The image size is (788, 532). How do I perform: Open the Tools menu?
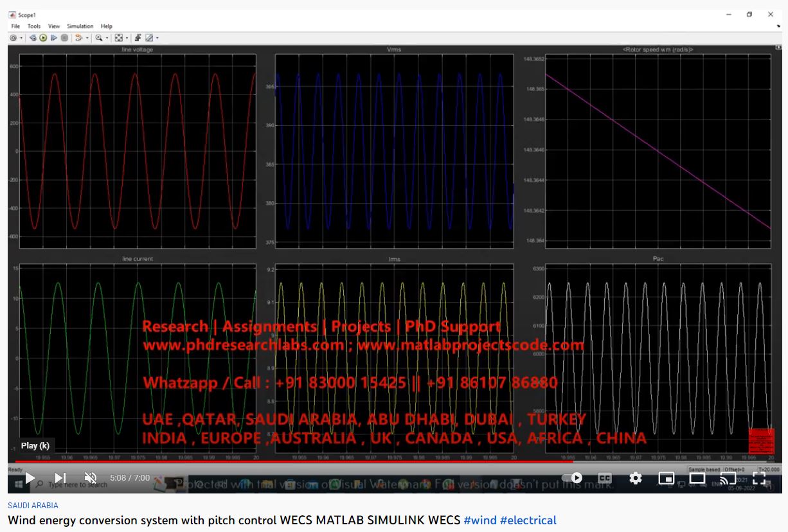[x=34, y=26]
